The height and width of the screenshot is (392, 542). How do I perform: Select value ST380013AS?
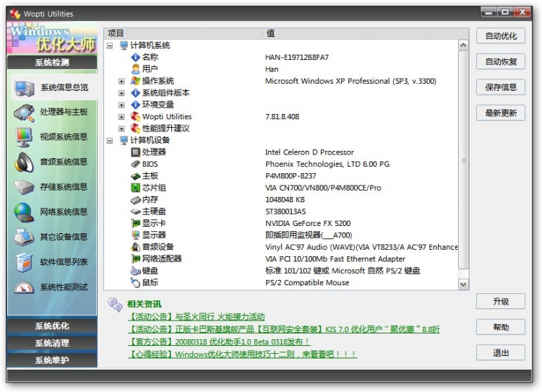pyautogui.click(x=285, y=212)
